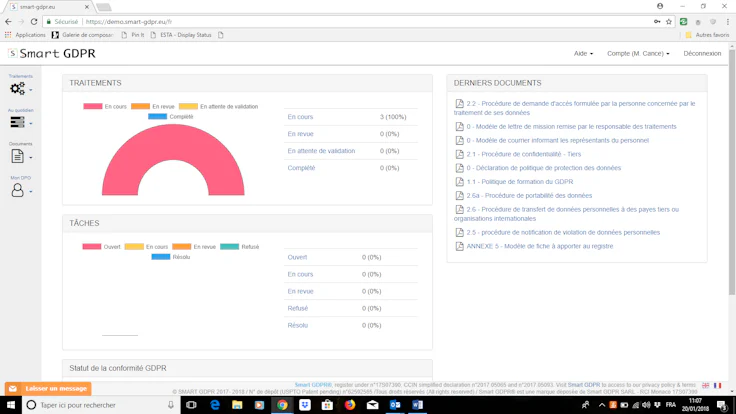736x414 pixels.
Task: Open the Mon DPO person icon
Action: click(17, 190)
